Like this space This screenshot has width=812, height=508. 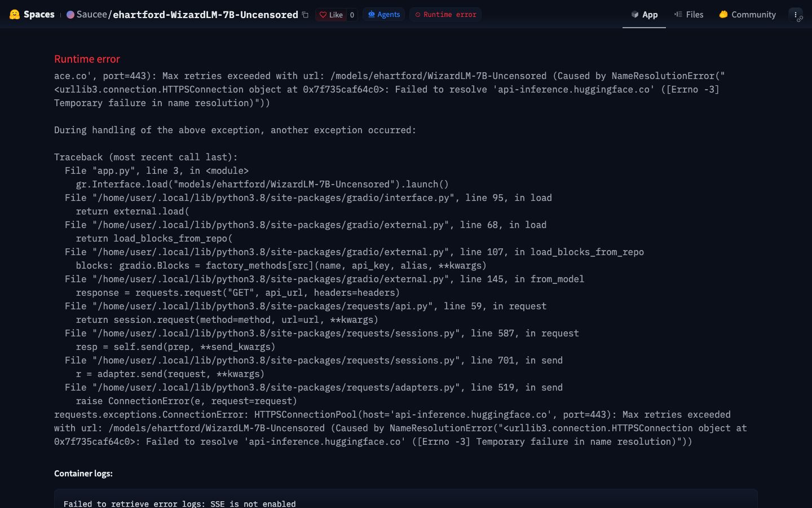331,15
